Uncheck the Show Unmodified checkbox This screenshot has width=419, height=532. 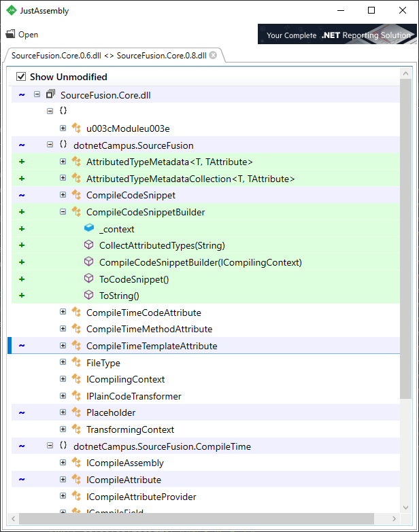[21, 77]
